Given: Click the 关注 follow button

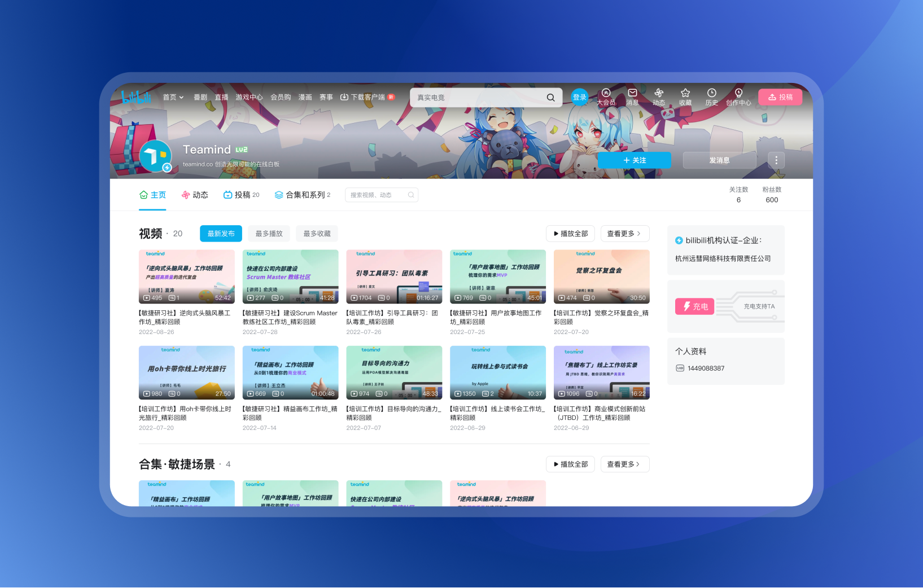Looking at the screenshot, I should pos(635,160).
